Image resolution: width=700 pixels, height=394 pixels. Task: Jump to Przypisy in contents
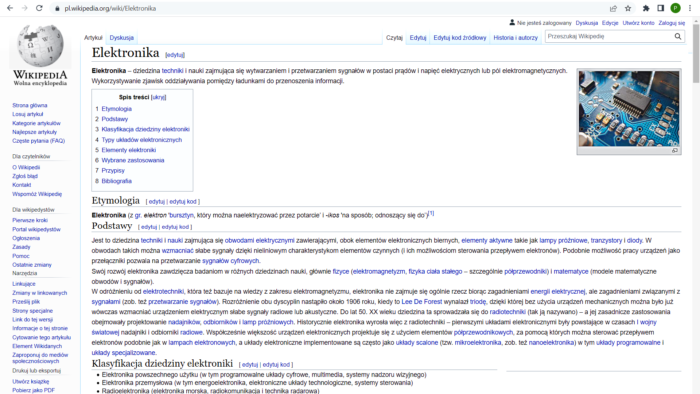tap(113, 170)
